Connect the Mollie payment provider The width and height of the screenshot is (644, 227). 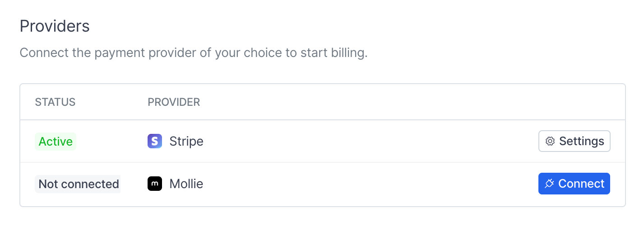[574, 184]
